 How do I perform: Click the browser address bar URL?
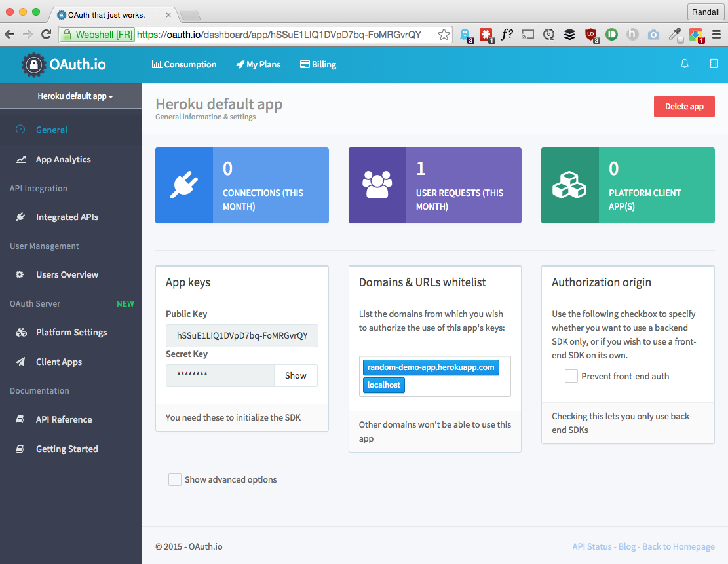click(279, 35)
